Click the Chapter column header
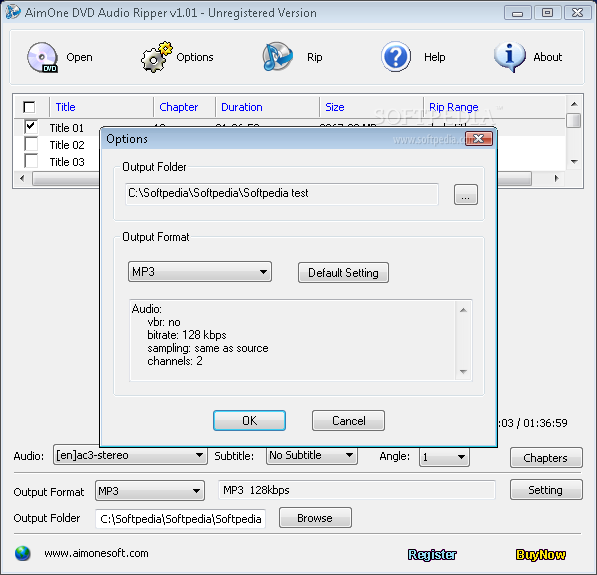597x575 pixels. click(179, 107)
